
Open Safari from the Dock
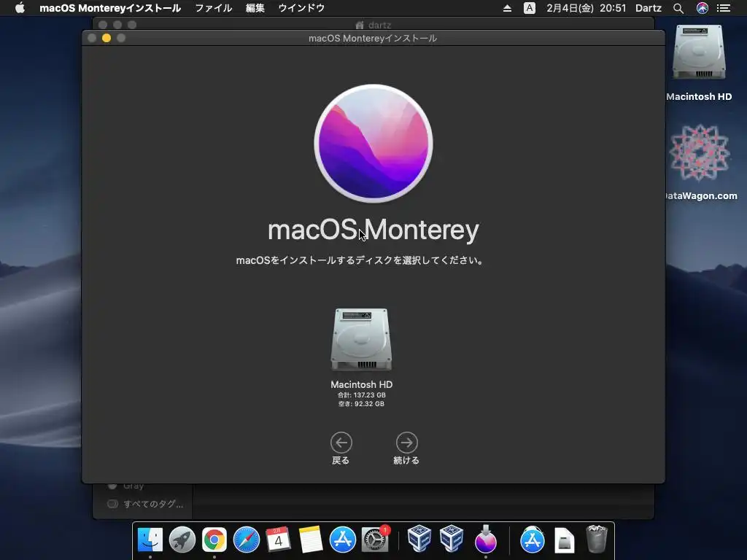point(247,540)
